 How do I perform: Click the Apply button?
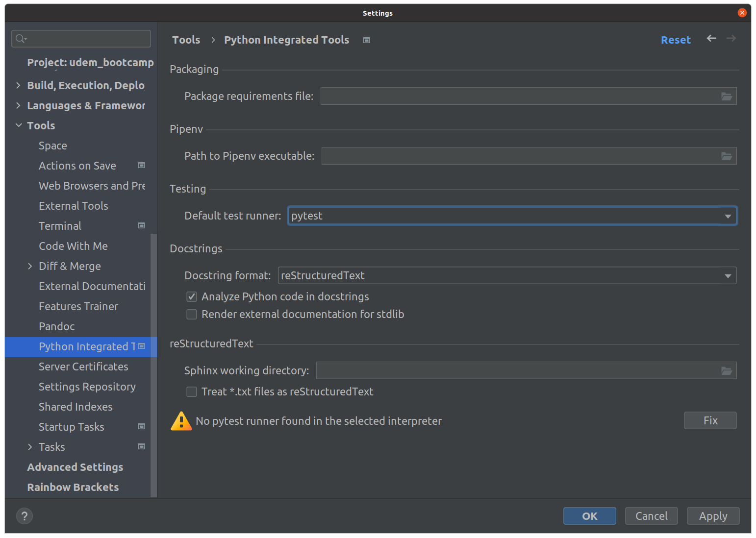(x=713, y=516)
